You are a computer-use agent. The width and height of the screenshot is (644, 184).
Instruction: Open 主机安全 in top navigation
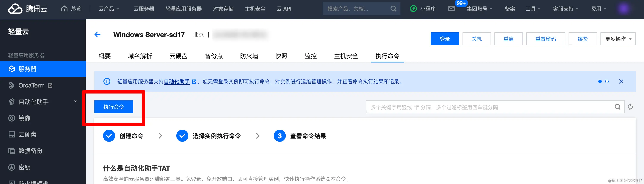point(255,9)
